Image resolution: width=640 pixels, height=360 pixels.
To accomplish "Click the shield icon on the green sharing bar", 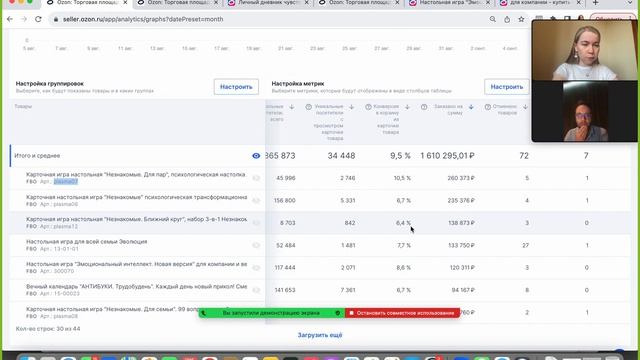I will pos(338,313).
